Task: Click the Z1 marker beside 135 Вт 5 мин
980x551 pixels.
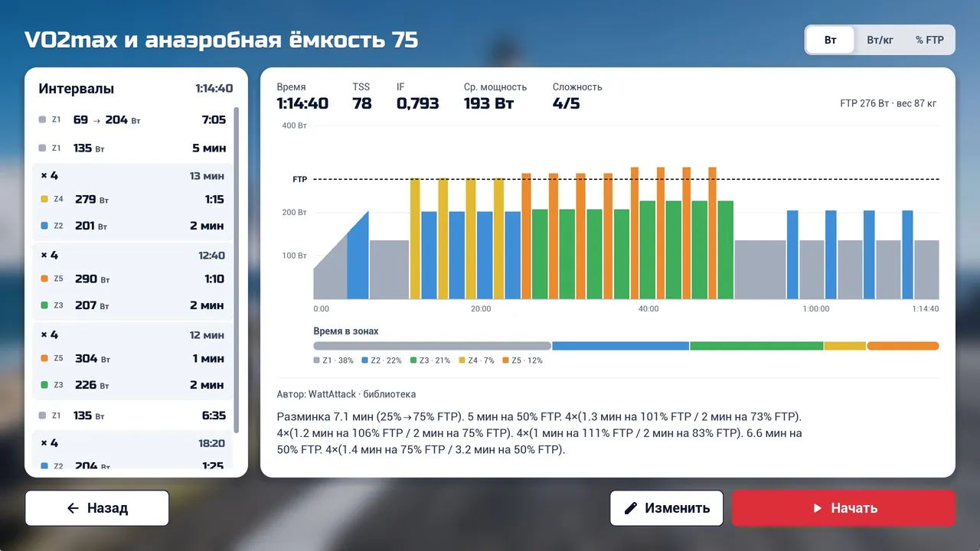Action: click(42, 148)
